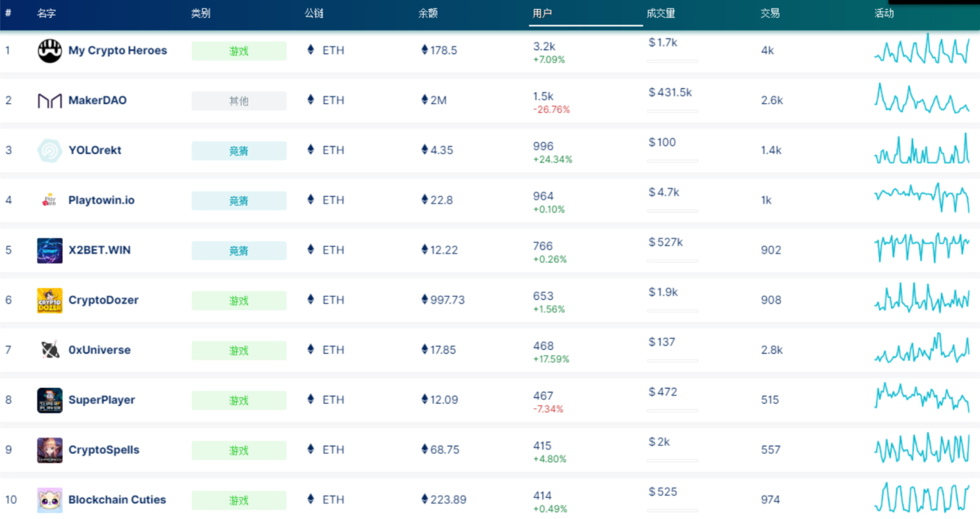Click the 竞猜 badge in X2BET.WIN row

point(239,251)
